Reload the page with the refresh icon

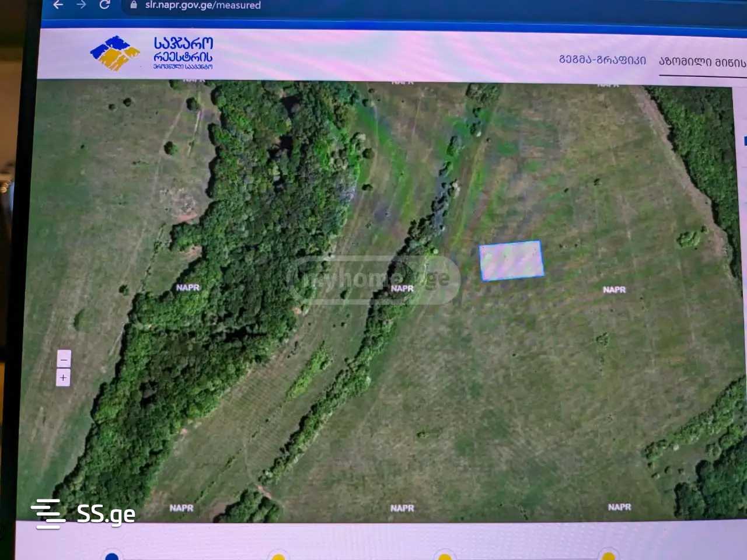pos(105,5)
